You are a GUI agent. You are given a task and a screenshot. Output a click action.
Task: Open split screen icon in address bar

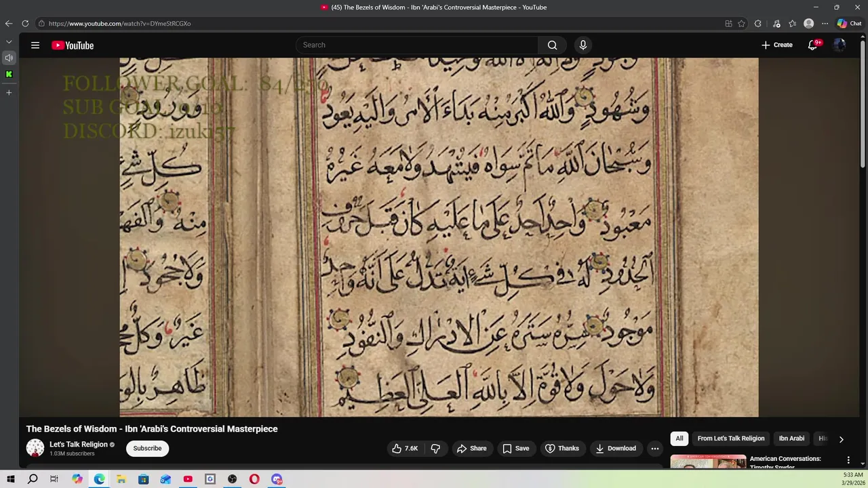(728, 24)
